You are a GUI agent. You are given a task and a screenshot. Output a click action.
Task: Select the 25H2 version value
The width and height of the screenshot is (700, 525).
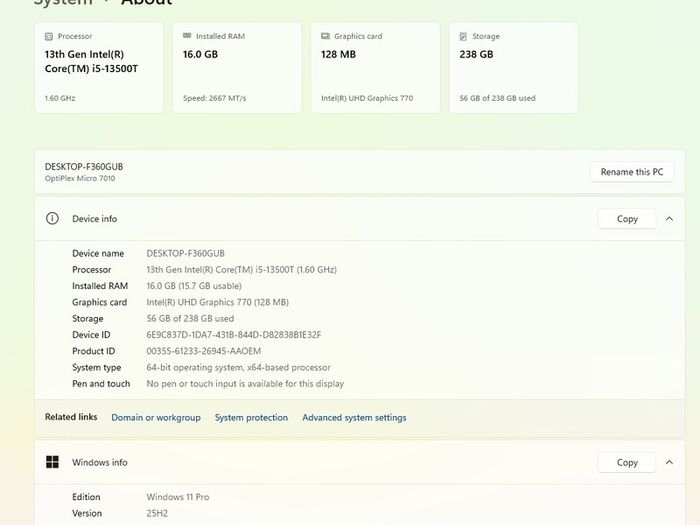157,513
